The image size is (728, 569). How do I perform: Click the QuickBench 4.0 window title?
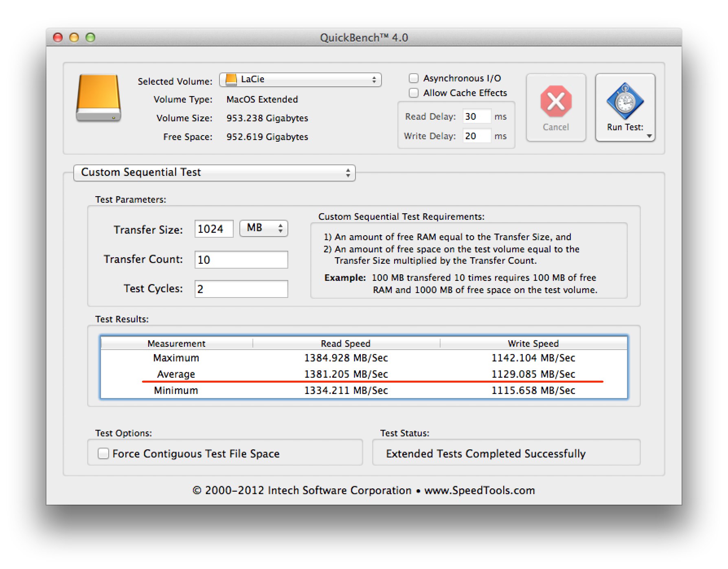pos(364,37)
